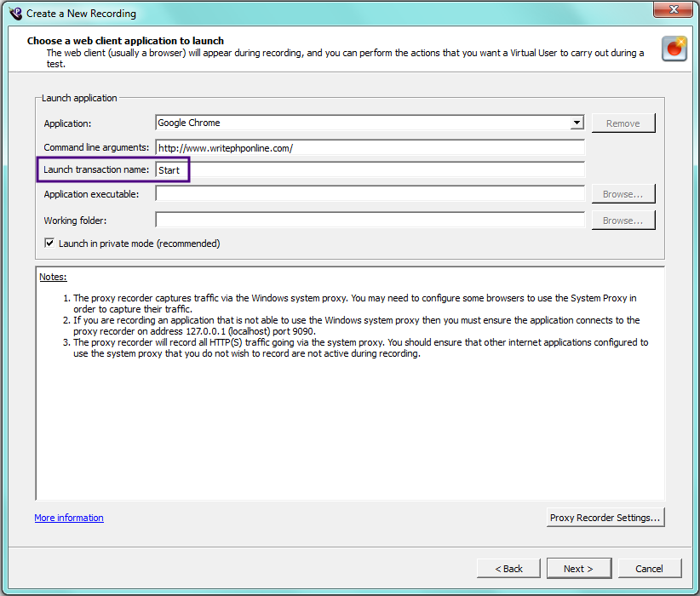
Task: Click the Create a New Recording title text
Action: pos(81,14)
